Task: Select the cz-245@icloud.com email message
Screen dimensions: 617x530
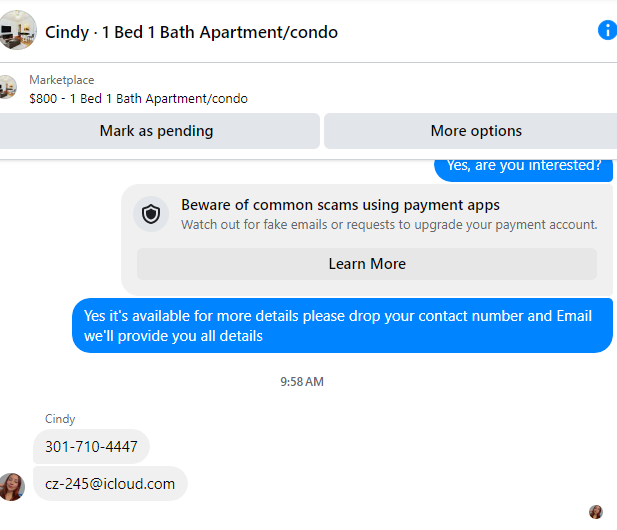Action: click(x=110, y=484)
